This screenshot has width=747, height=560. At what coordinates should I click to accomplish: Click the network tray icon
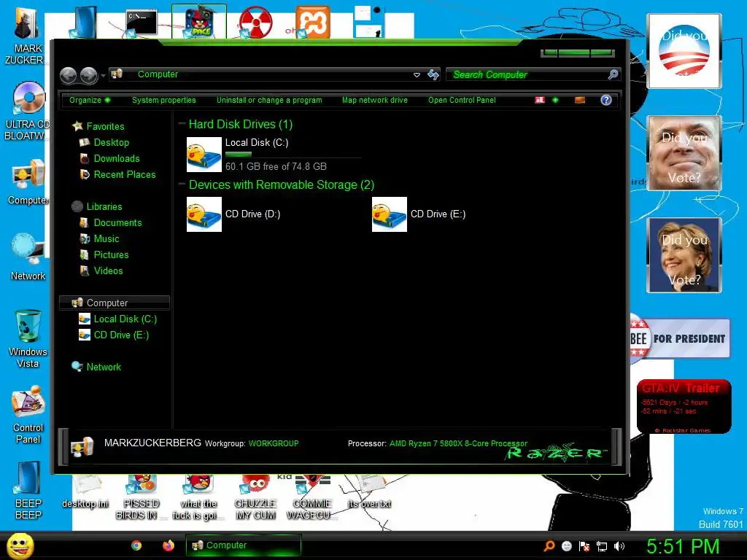[x=602, y=546]
